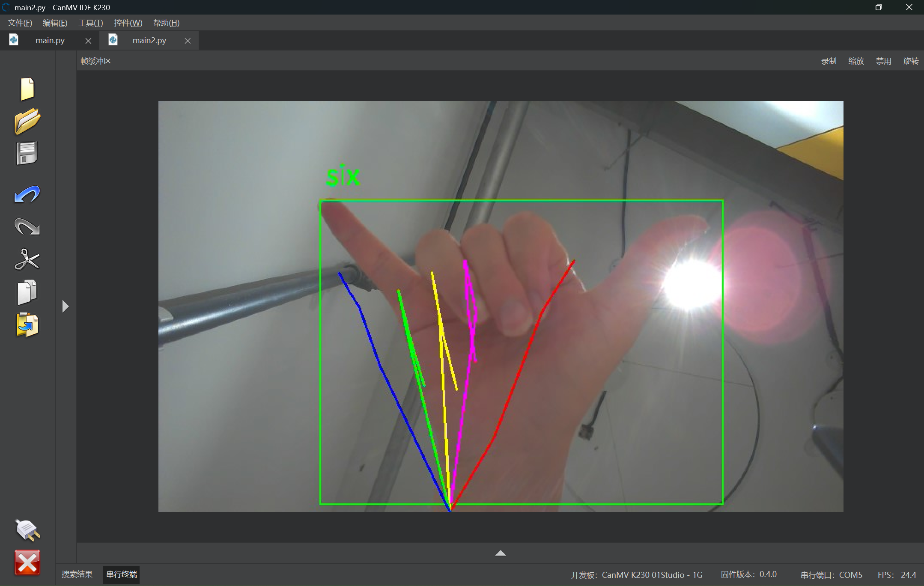Image resolution: width=924 pixels, height=586 pixels.
Task: Open the 搜索结果 panel
Action: pyautogui.click(x=77, y=574)
